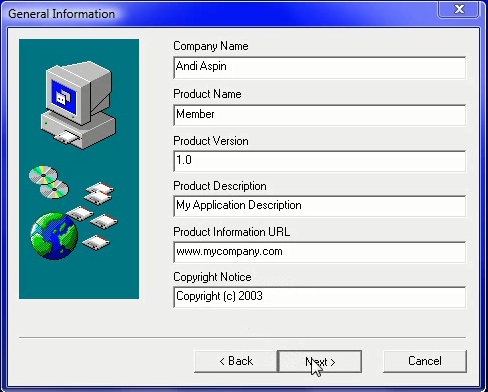The width and height of the screenshot is (488, 392).
Task: Proceed with the Next button
Action: coord(320,361)
